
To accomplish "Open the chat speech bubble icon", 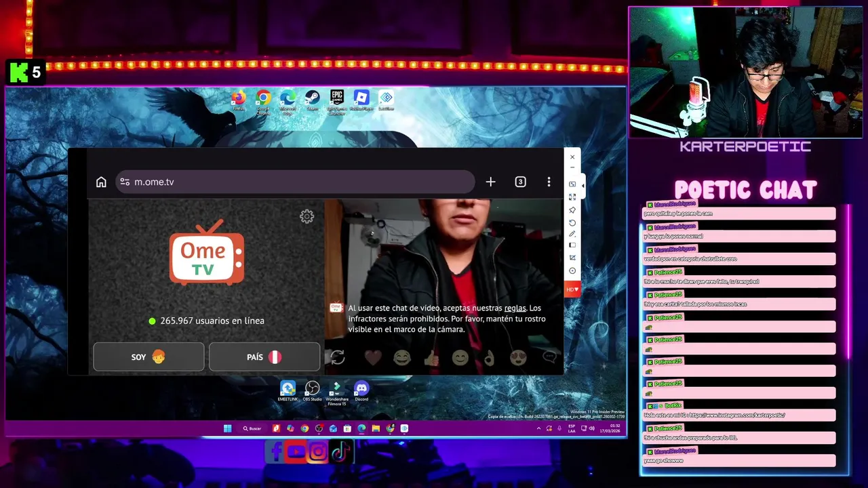I will 549,357.
